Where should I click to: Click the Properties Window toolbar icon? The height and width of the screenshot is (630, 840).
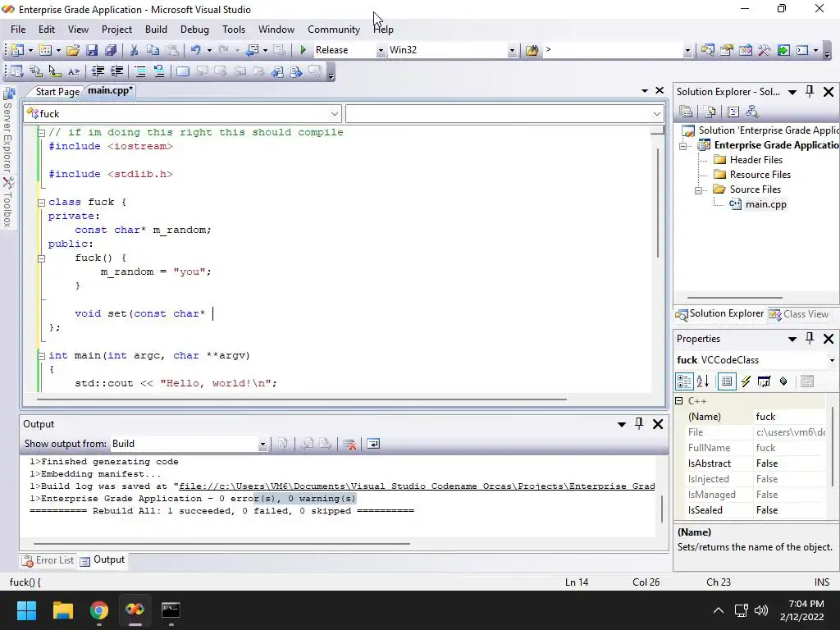pyautogui.click(x=727, y=50)
